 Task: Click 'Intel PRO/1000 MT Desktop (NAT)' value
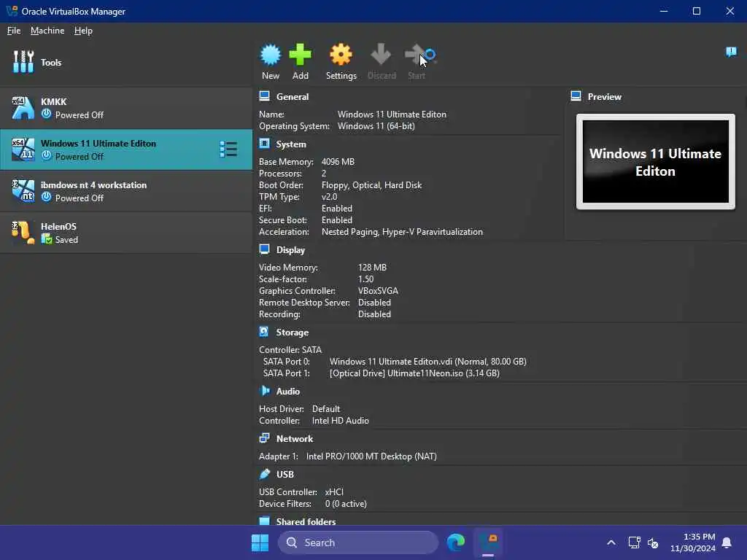point(371,456)
